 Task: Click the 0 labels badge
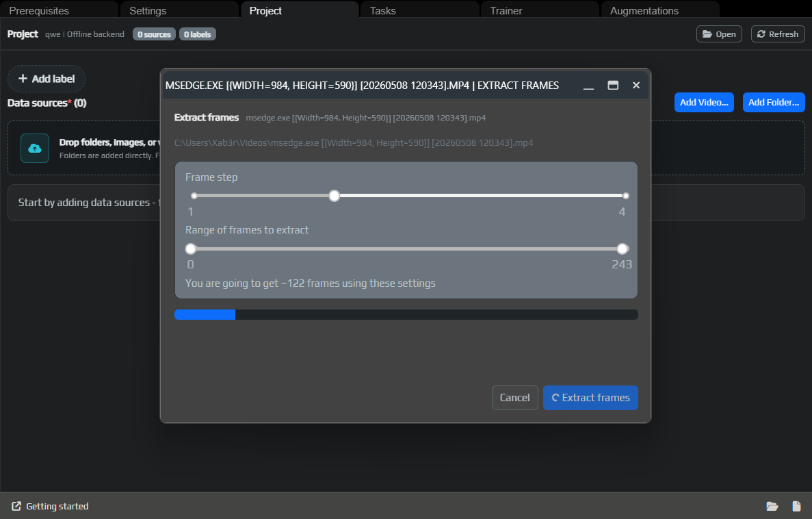(197, 34)
